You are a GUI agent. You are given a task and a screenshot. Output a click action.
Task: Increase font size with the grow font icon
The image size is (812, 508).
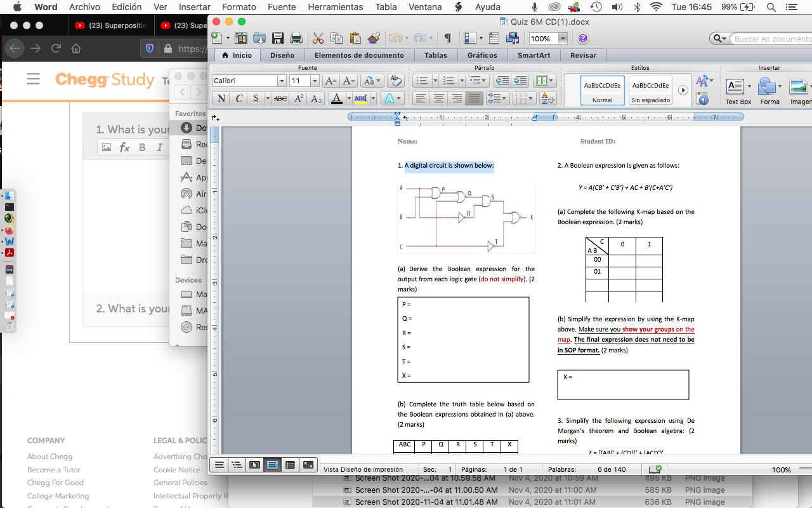331,81
